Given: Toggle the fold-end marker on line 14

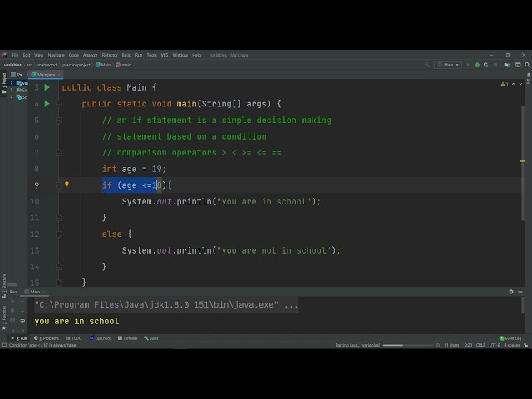Looking at the screenshot, I should point(58,267).
